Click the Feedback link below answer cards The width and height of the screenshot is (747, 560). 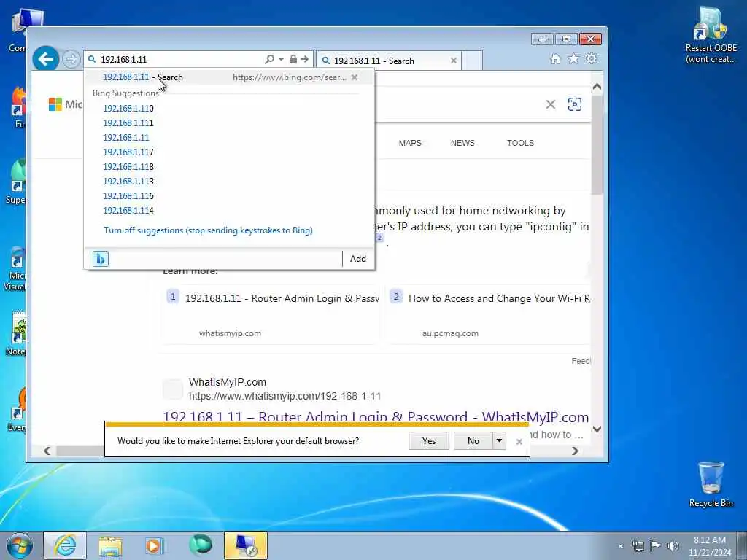581,361
